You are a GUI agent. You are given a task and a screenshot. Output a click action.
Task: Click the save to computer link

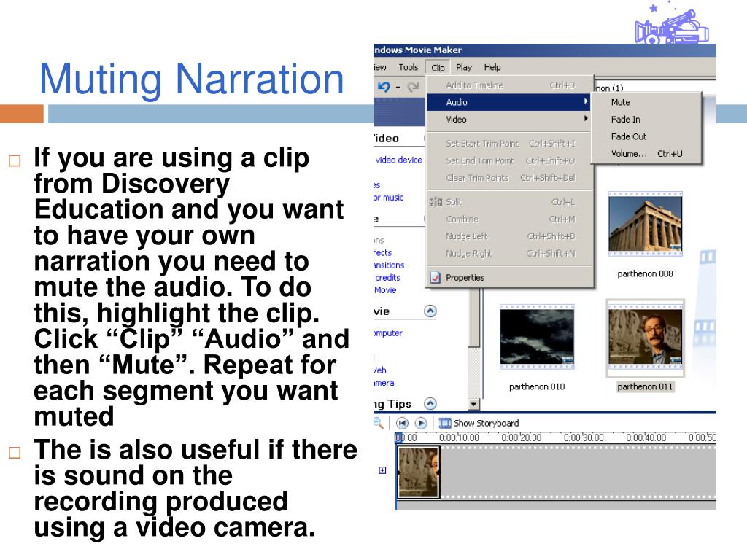pos(388,332)
